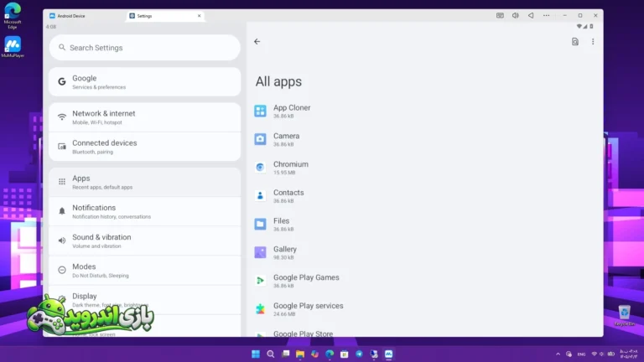
Task: Open Sound & vibration settings
Action: (144, 241)
